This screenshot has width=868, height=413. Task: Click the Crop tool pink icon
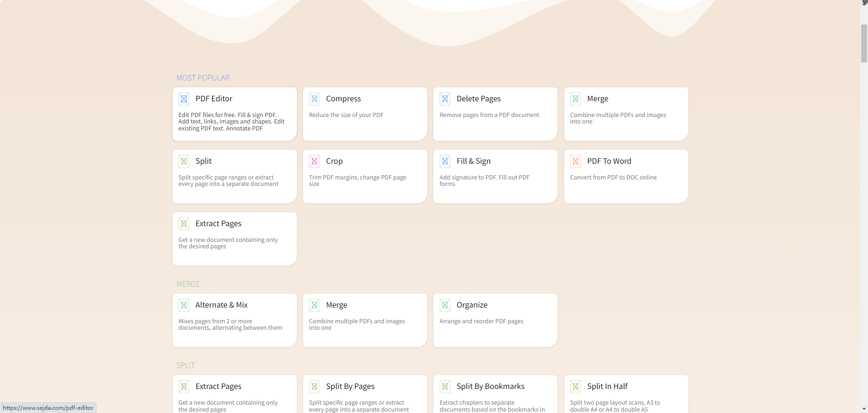pos(314,161)
